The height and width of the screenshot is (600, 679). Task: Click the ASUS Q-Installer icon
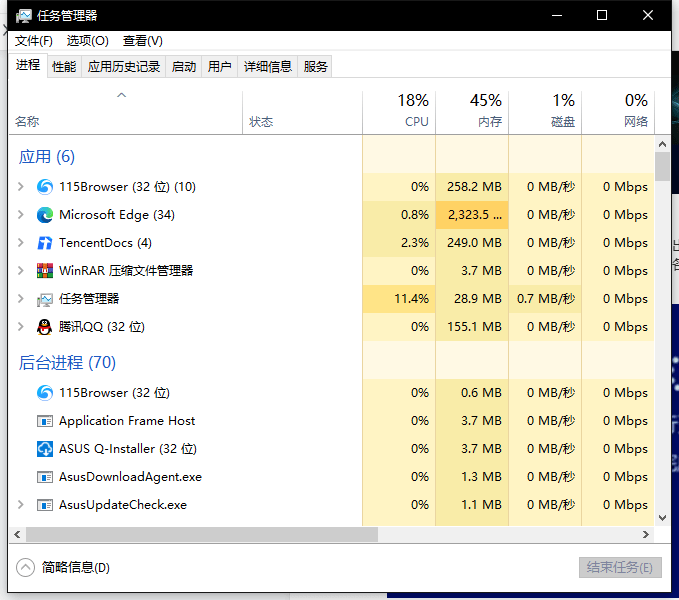tap(45, 449)
